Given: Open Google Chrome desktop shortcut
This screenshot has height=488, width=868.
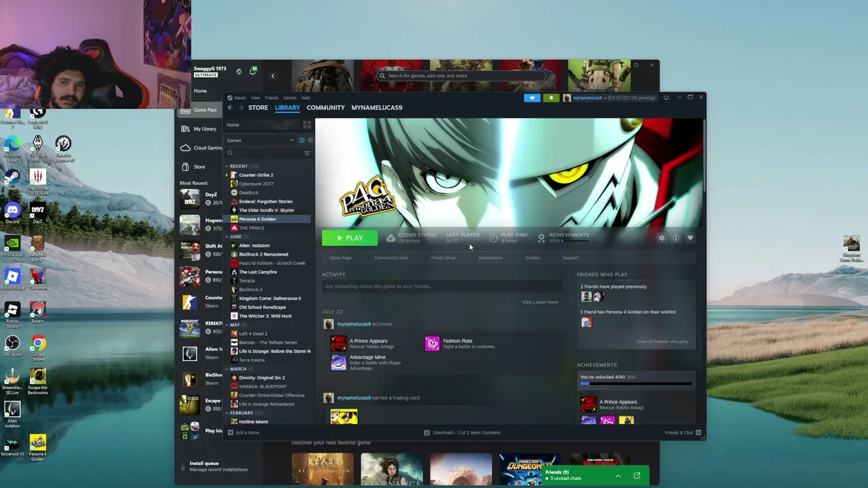Looking at the screenshot, I should click(x=38, y=347).
